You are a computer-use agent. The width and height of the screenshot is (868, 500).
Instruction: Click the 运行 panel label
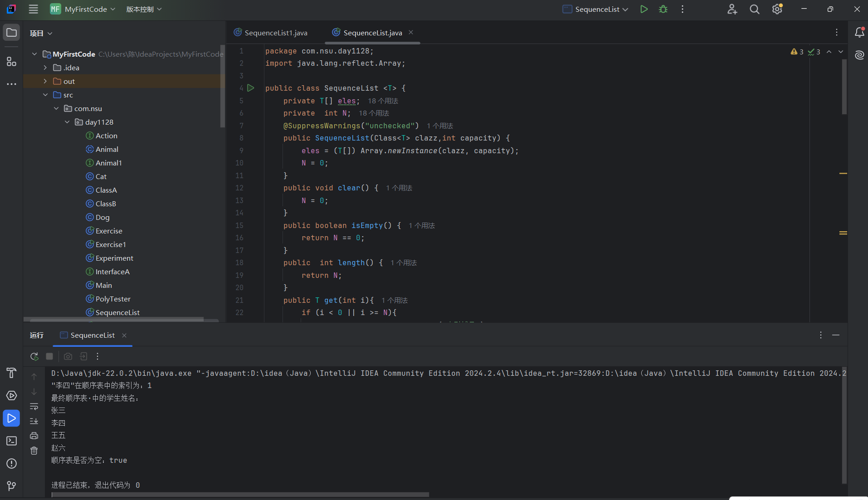(x=37, y=335)
